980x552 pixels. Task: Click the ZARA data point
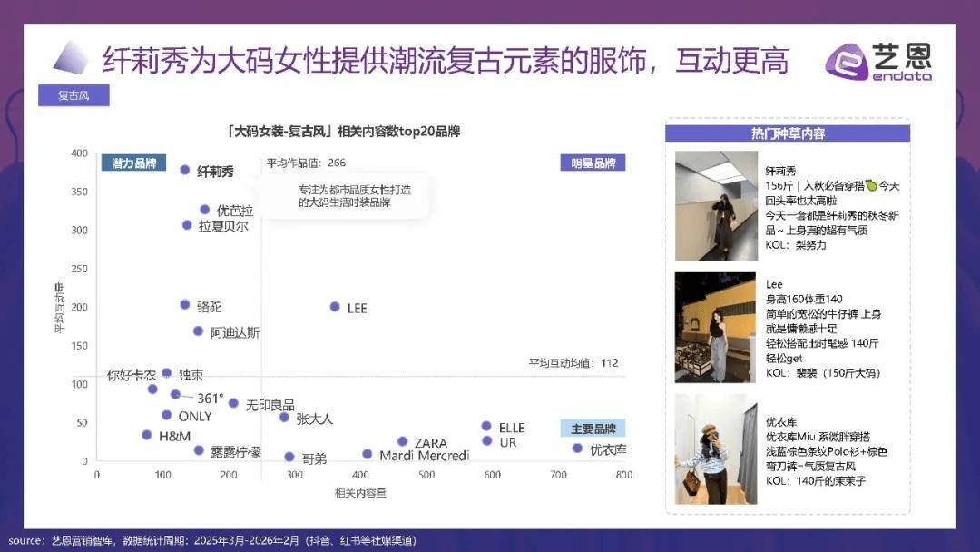pos(403,441)
